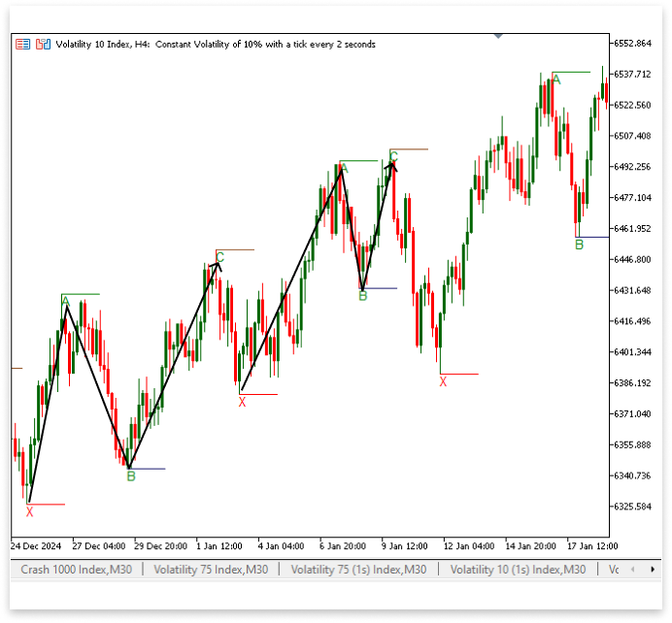Click the 6 Jan 20:00 time label
The image size is (672, 623).
coord(343,546)
